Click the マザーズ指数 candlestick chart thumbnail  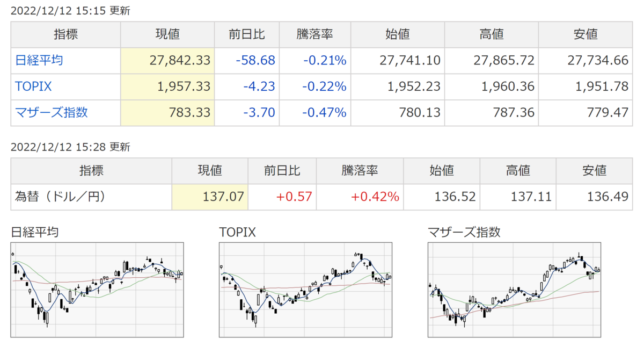(x=514, y=290)
